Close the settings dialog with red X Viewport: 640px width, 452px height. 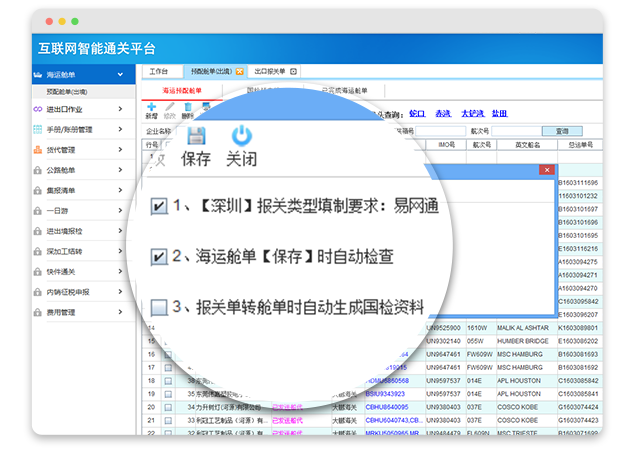tap(545, 170)
